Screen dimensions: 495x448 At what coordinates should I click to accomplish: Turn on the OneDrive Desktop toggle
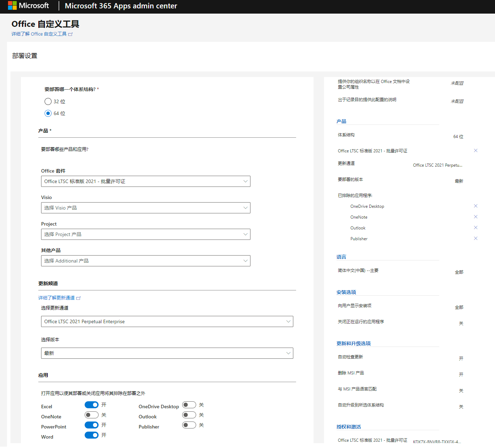coord(189,405)
